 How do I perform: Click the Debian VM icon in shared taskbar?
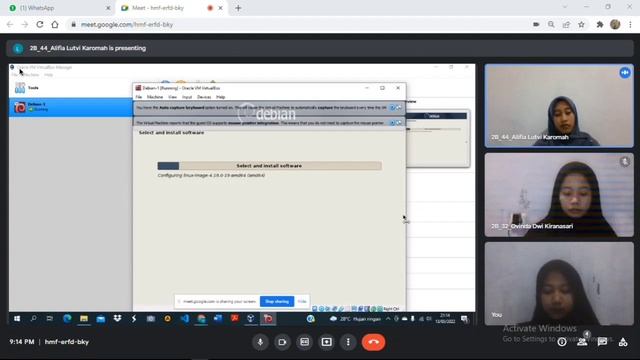point(268,319)
